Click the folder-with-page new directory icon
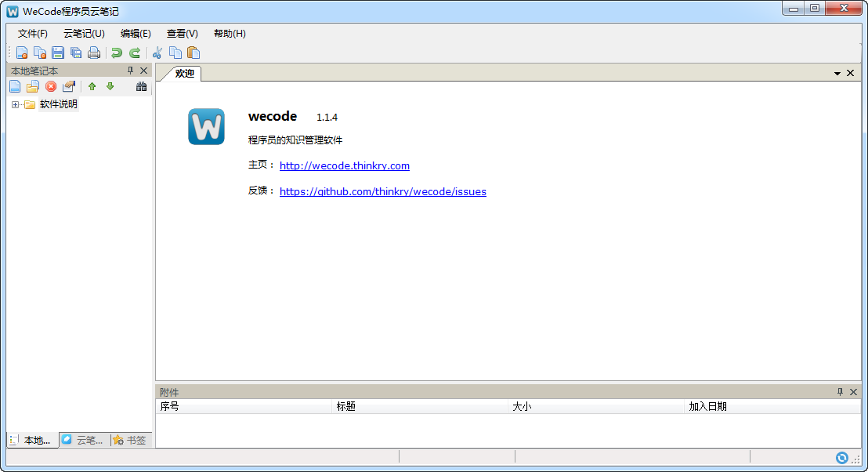Image resolution: width=868 pixels, height=472 pixels. [x=33, y=86]
